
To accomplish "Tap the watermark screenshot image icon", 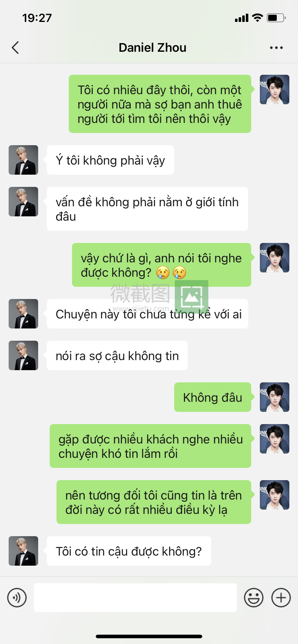I will [x=191, y=297].
